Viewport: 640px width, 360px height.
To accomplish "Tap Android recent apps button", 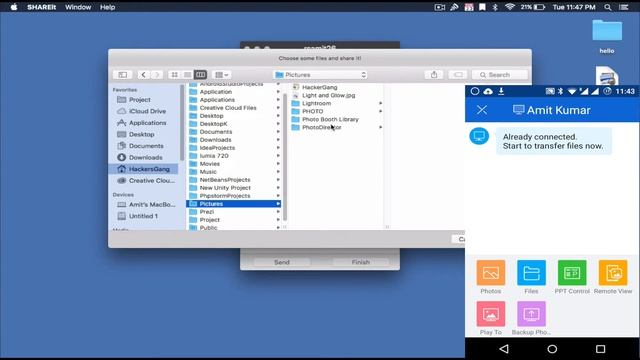I will [x=600, y=349].
